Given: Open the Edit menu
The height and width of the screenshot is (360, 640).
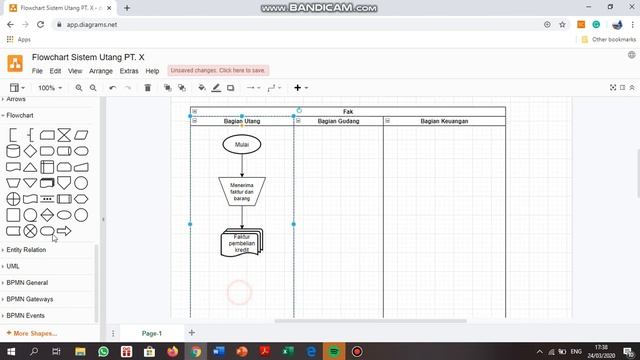Looking at the screenshot, I should tap(55, 71).
